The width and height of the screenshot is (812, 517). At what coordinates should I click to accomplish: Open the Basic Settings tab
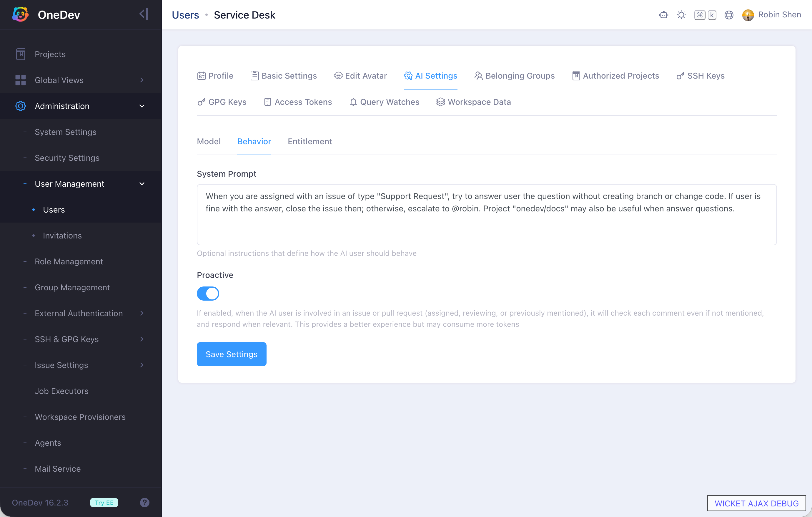click(x=284, y=76)
